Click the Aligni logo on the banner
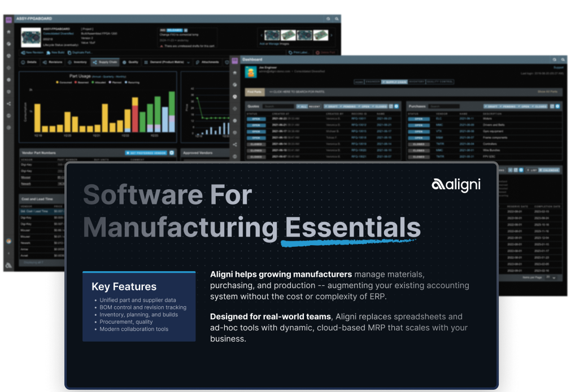 click(x=456, y=185)
